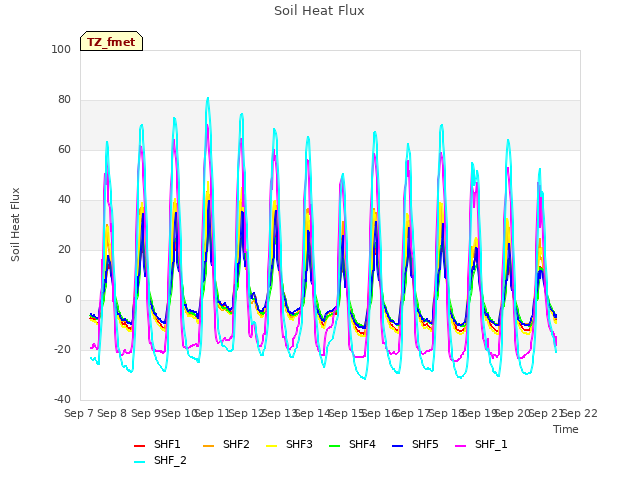640x480 pixels.
Task: Click the SHF_2 cyan legend swatch
Action: [x=140, y=462]
